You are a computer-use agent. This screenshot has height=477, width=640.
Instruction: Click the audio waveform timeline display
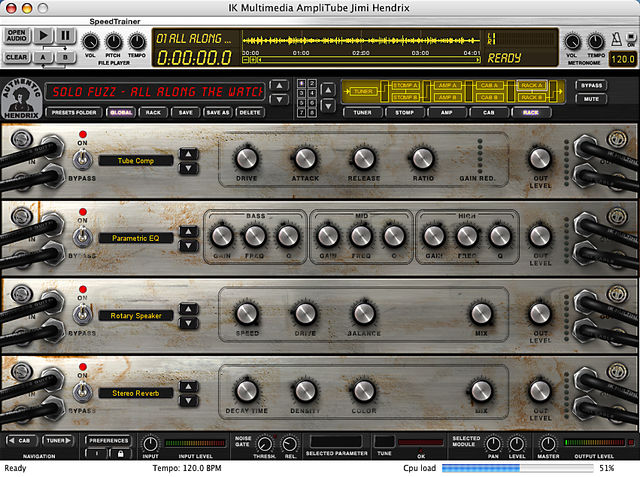pos(361,40)
